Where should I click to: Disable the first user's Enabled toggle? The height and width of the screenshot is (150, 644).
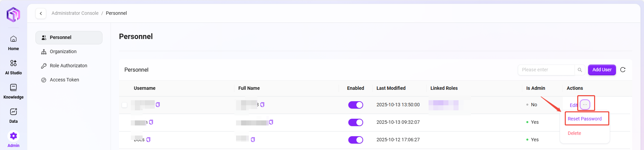[x=355, y=105]
